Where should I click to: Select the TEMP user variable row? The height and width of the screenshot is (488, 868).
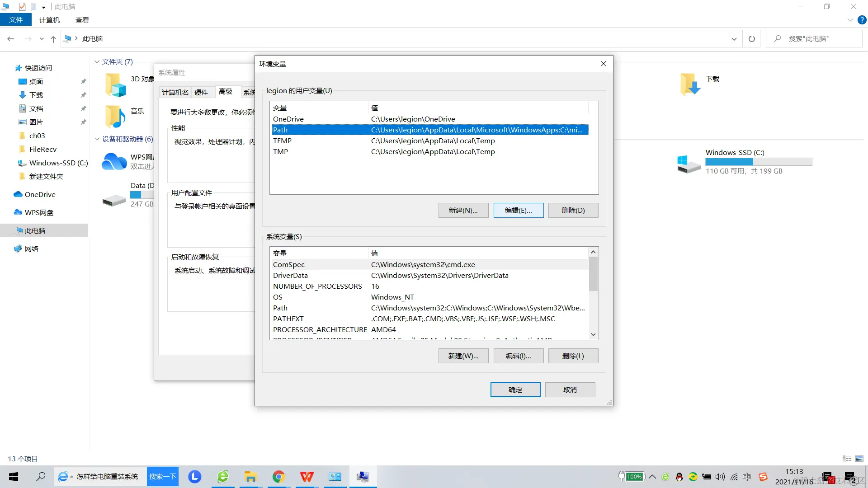pos(282,141)
